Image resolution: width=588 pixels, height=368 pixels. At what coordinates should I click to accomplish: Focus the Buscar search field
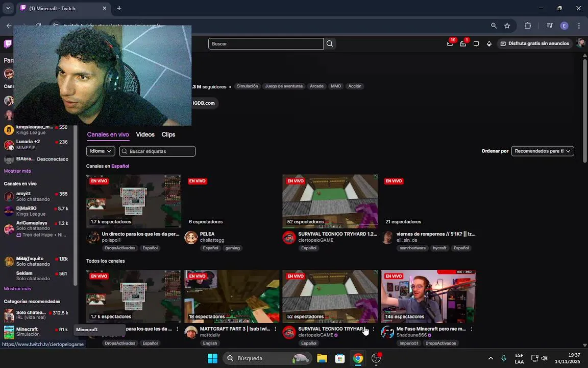(x=266, y=43)
